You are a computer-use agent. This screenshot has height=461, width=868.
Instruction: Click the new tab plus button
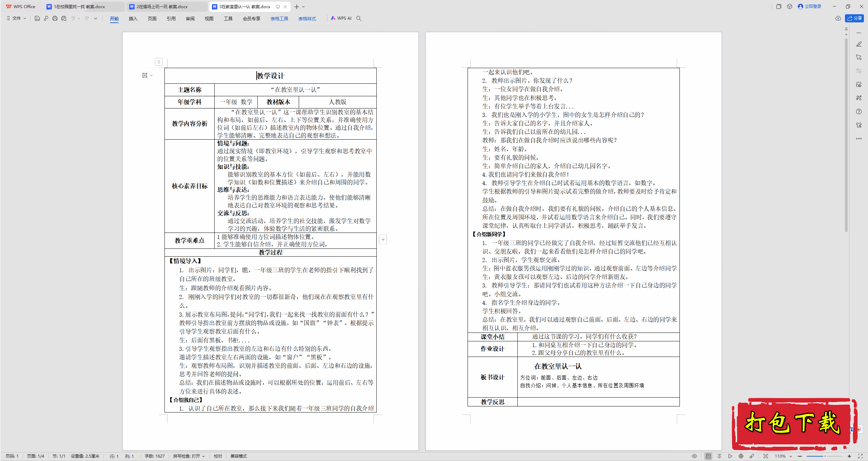(297, 6)
